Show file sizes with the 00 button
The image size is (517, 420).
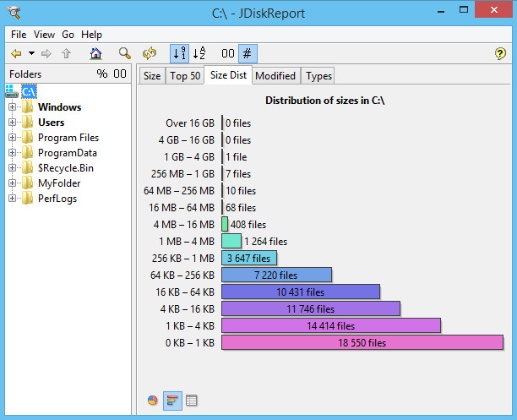click(x=228, y=53)
